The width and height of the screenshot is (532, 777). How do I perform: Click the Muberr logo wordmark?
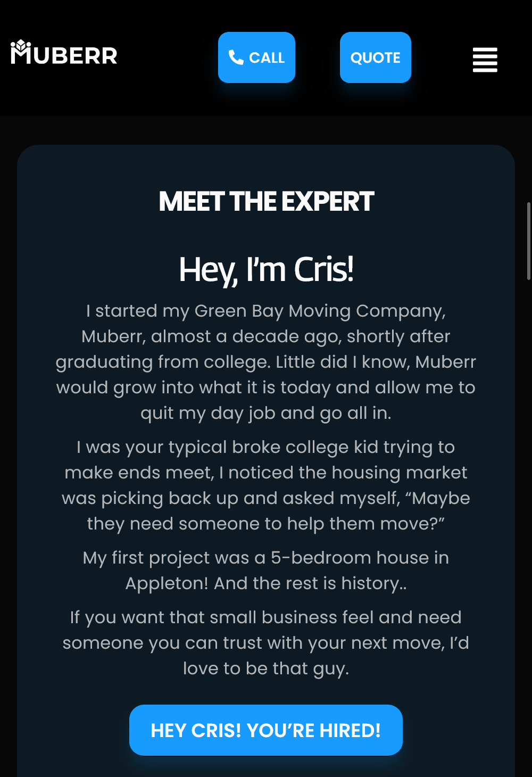point(64,53)
